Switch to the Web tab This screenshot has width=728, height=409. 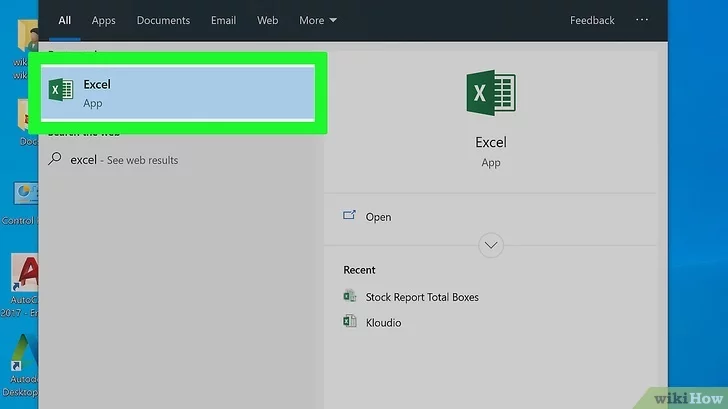(267, 20)
